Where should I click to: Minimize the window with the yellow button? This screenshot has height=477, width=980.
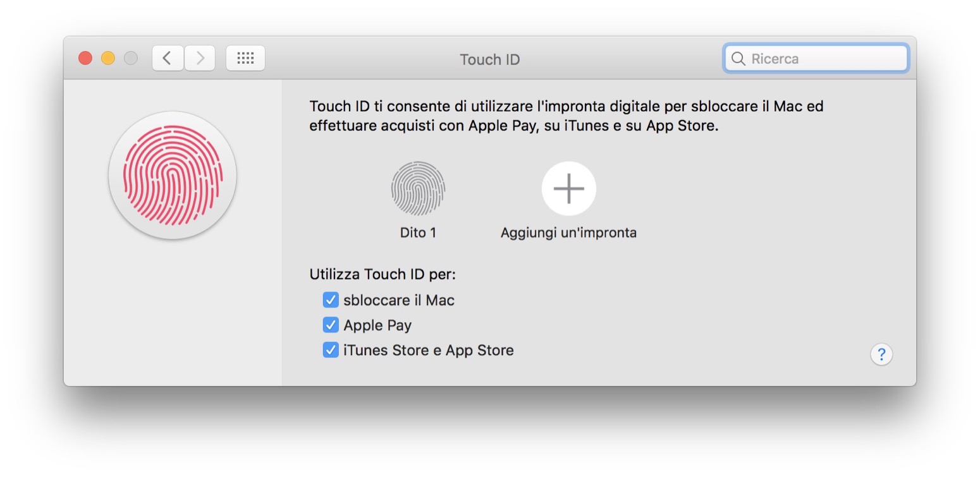[108, 59]
